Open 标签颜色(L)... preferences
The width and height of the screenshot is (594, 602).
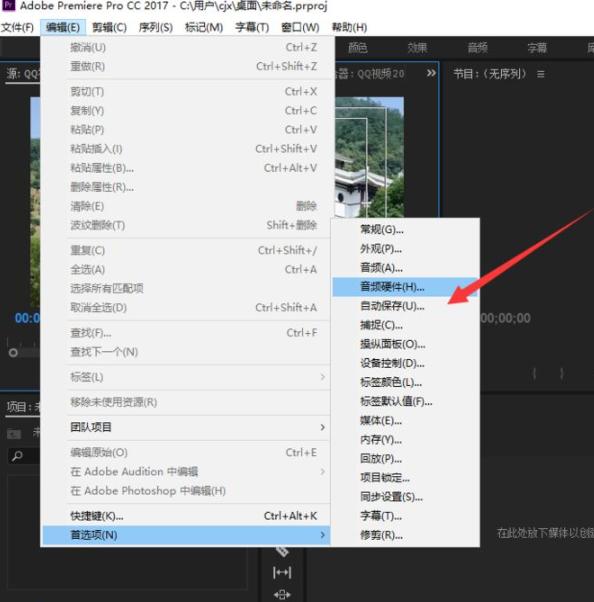click(x=405, y=382)
